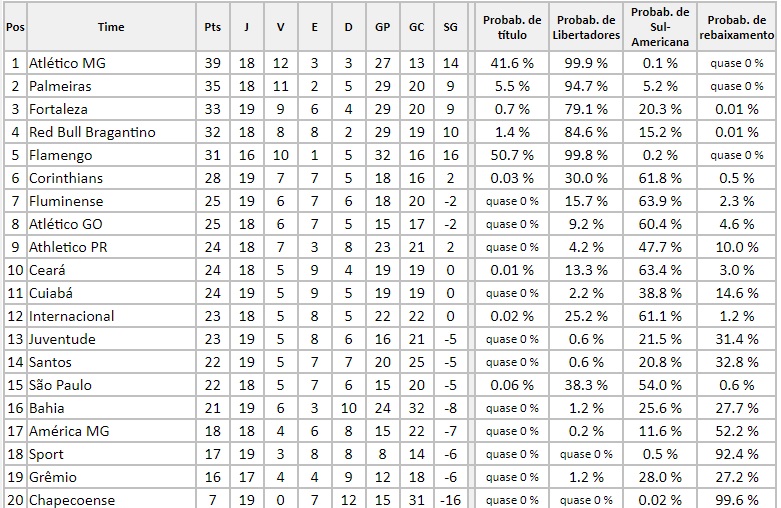
Task: Click the Pos column header
Action: tap(15, 27)
